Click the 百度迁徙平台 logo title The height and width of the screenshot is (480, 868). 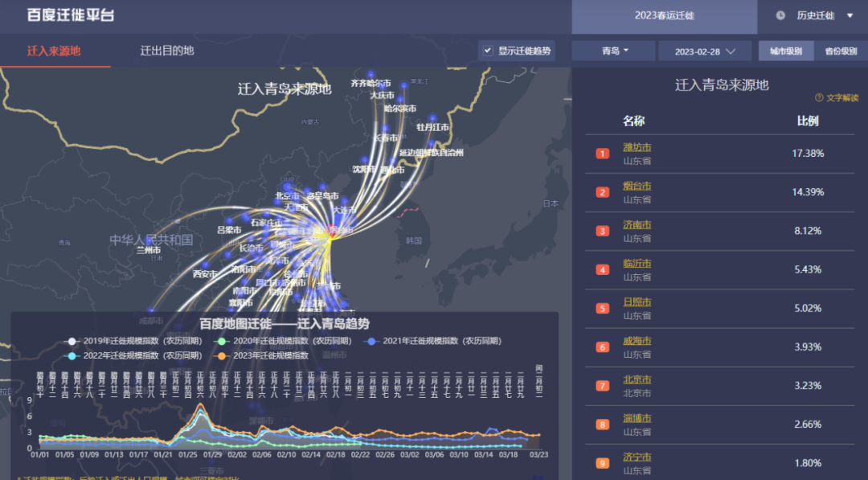[x=71, y=15]
